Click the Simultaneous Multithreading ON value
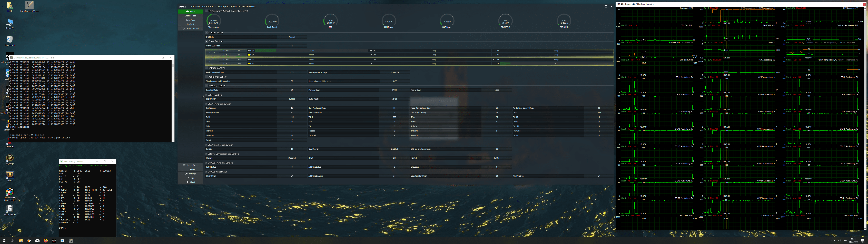Viewport: 868px width, 244px height. 292,81
